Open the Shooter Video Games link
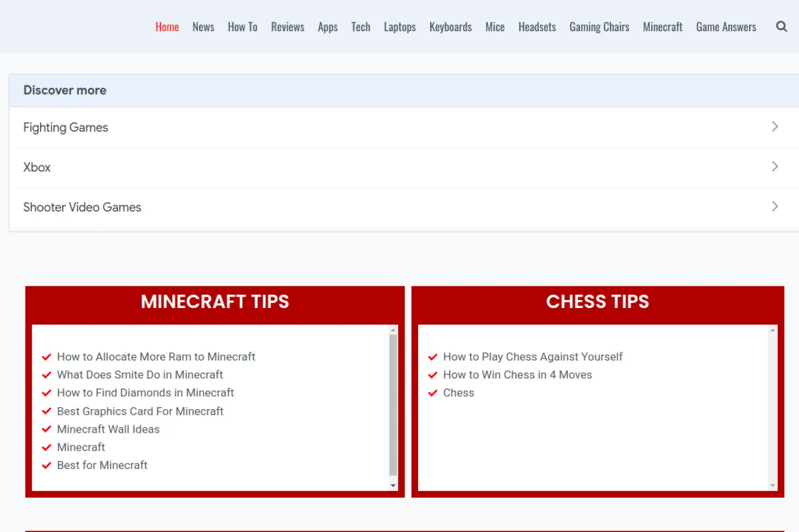Image resolution: width=799 pixels, height=532 pixels. click(82, 207)
